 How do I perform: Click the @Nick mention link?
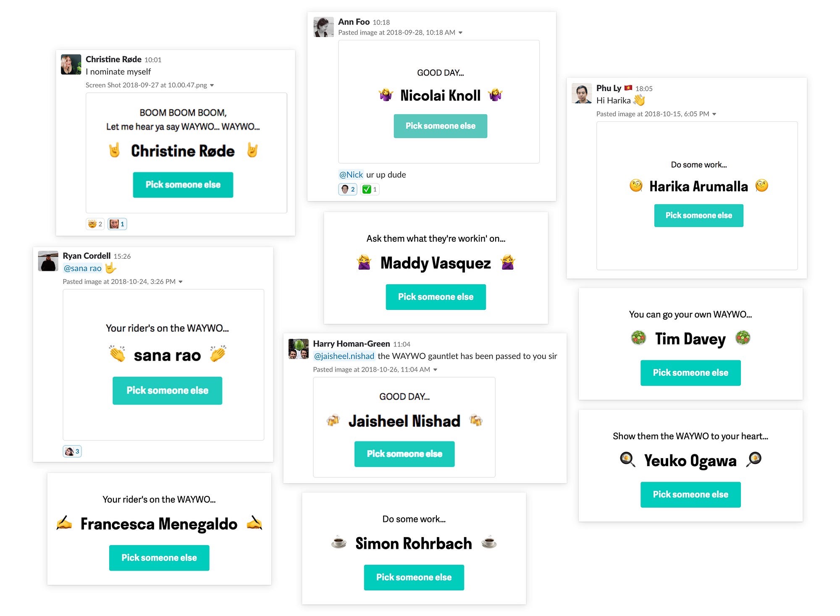click(351, 175)
